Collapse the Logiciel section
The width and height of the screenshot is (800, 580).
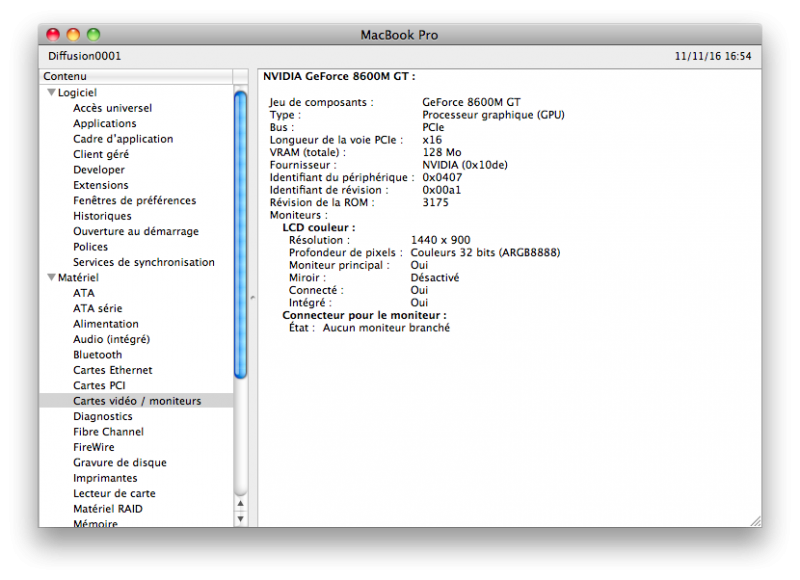(x=51, y=92)
